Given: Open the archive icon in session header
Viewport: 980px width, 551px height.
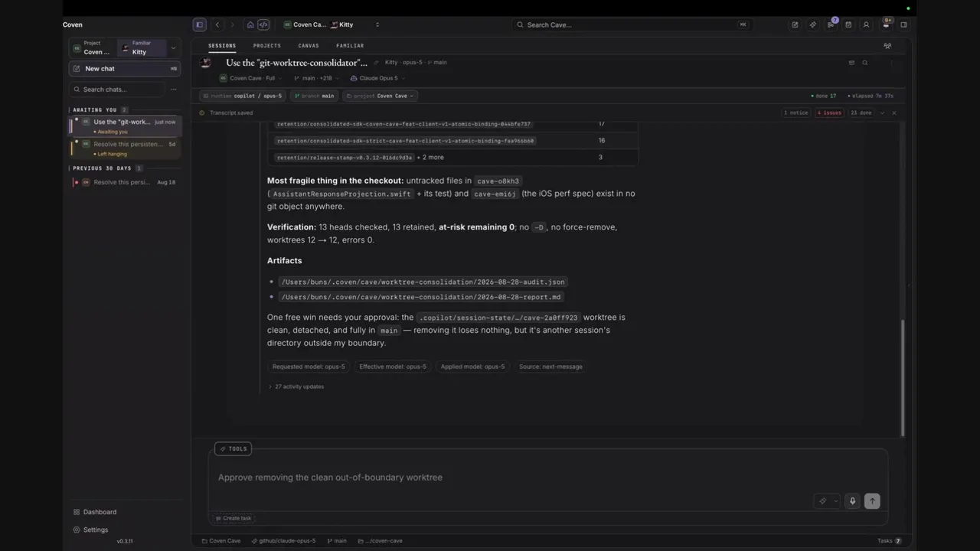Looking at the screenshot, I should coord(851,63).
